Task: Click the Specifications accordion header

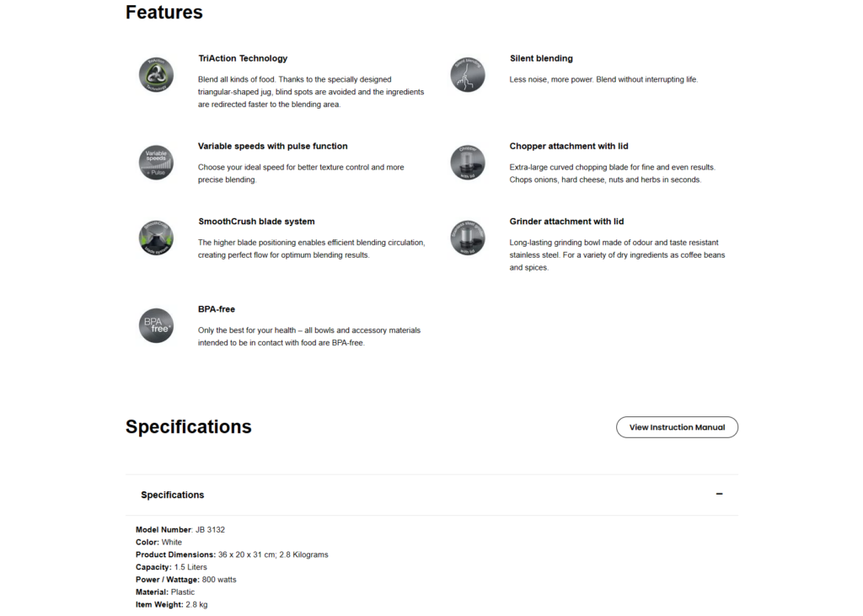Action: 173,495
